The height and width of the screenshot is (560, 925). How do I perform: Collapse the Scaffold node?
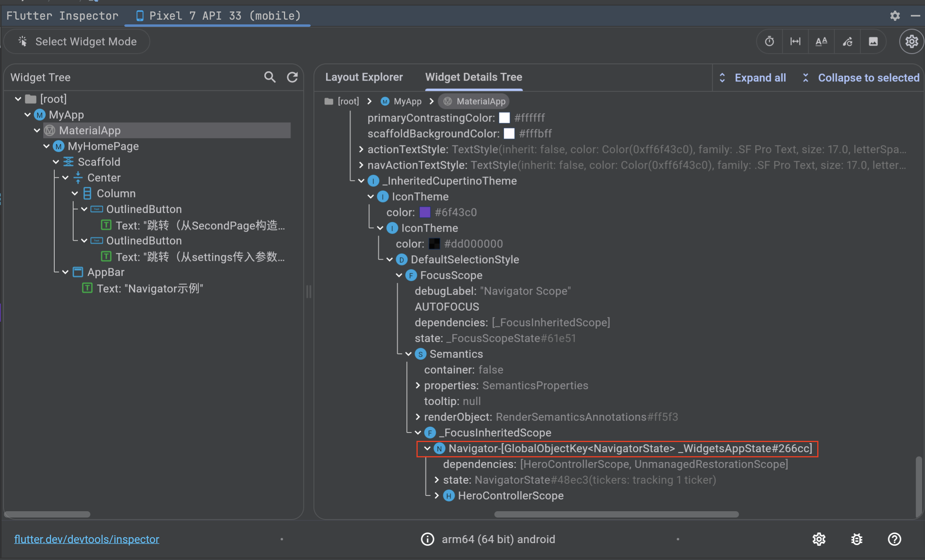point(56,162)
